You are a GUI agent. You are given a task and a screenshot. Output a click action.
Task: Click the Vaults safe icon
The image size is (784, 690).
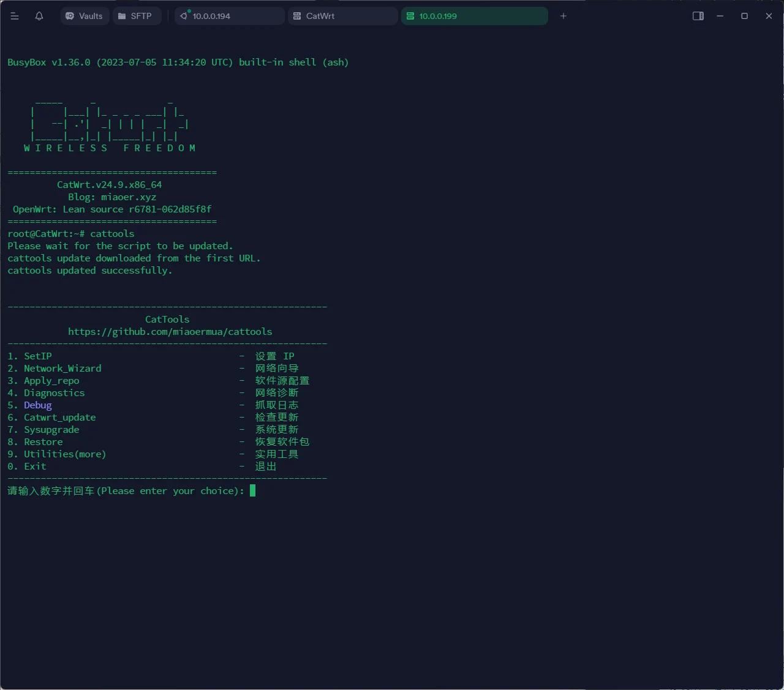70,16
